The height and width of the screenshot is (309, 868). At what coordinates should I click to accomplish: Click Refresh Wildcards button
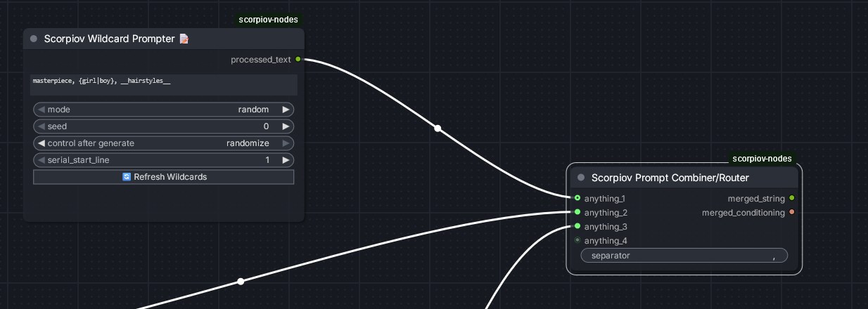(163, 177)
